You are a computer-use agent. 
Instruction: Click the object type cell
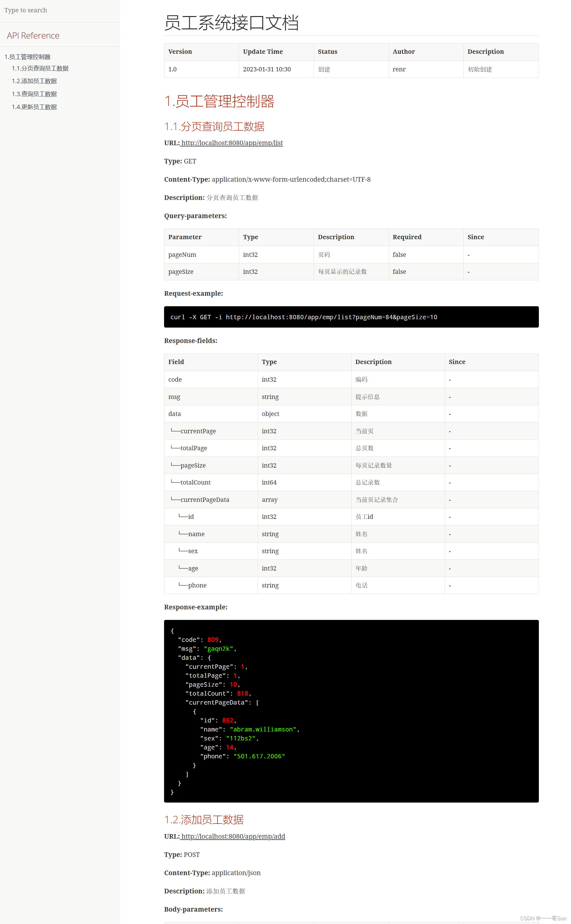pyautogui.click(x=304, y=414)
